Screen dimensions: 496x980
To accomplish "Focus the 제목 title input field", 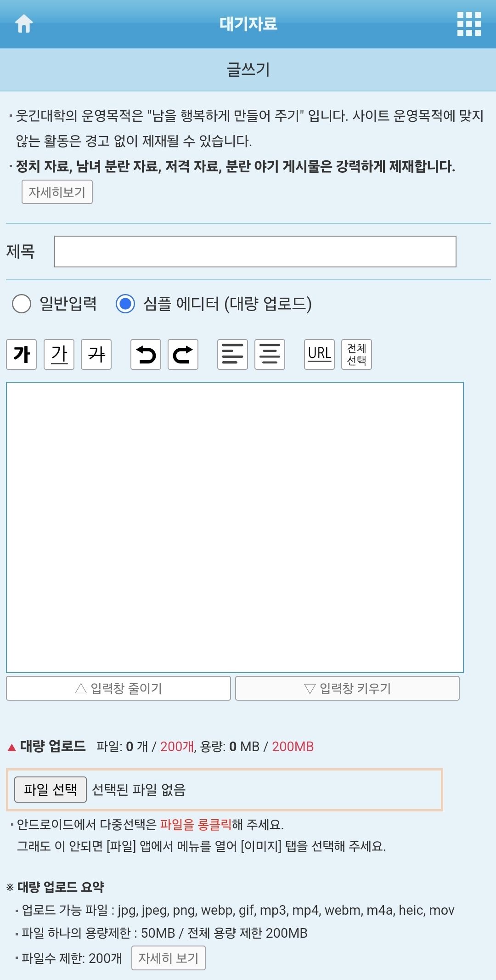I will pyautogui.click(x=255, y=251).
